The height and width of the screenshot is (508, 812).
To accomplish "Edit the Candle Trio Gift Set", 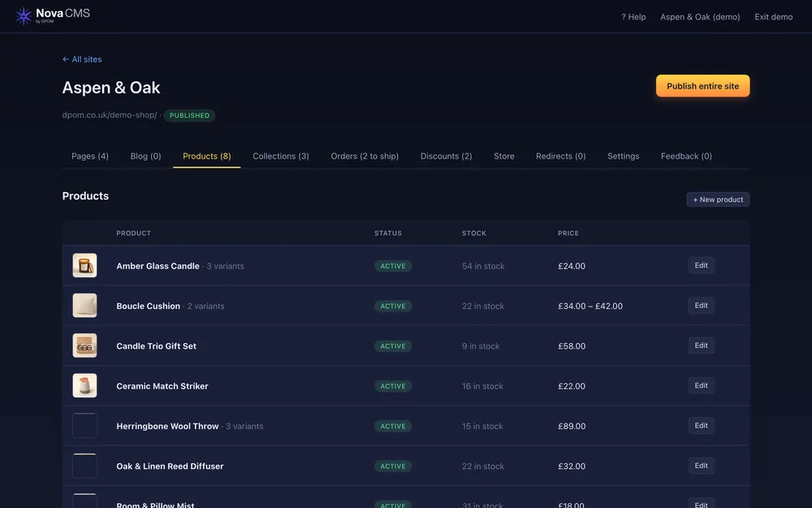I will coord(702,345).
